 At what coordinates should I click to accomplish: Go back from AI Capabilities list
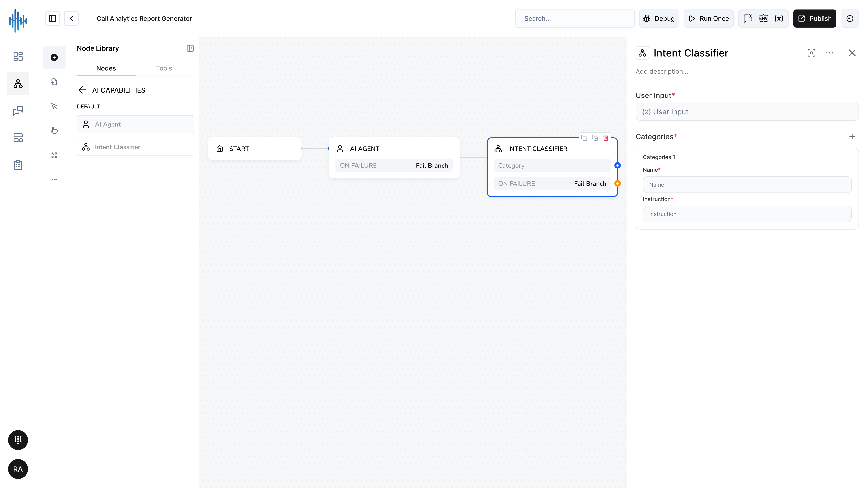[x=82, y=90]
